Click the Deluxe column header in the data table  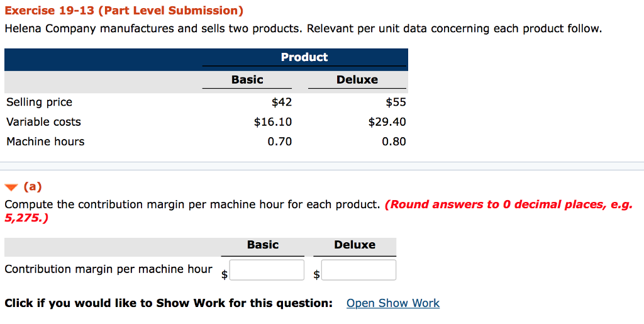pyautogui.click(x=357, y=80)
